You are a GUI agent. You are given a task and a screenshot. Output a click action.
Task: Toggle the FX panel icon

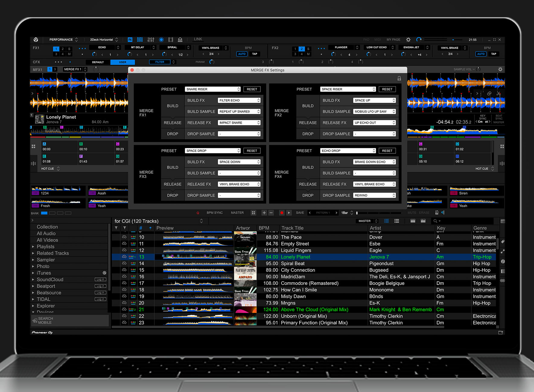(130, 40)
